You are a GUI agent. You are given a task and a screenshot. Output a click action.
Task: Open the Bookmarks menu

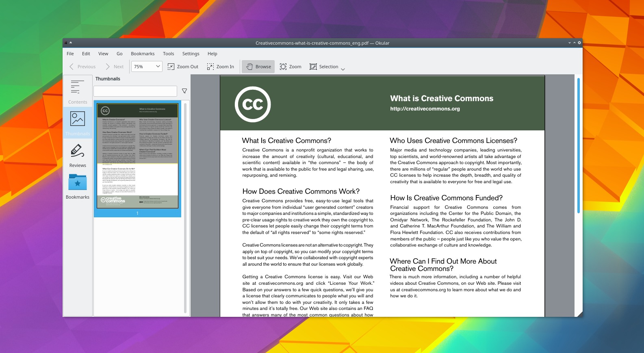143,54
